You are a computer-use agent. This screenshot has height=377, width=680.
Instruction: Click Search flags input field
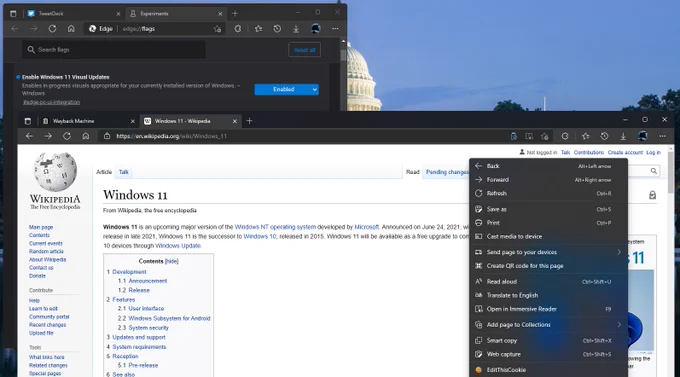tap(114, 50)
